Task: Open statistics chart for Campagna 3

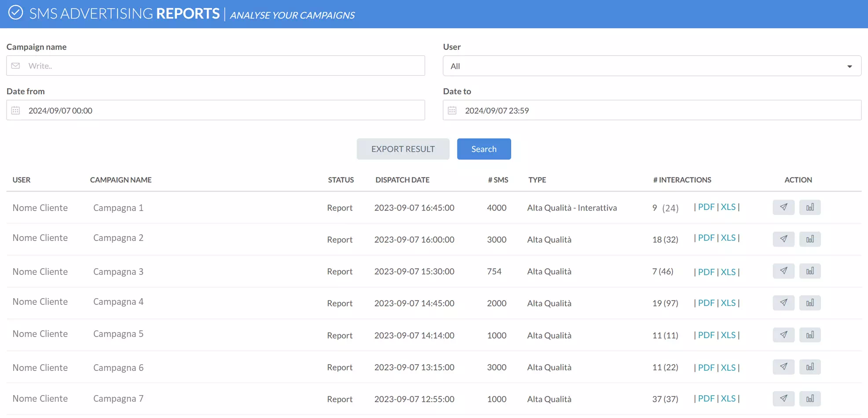Action: (810, 271)
